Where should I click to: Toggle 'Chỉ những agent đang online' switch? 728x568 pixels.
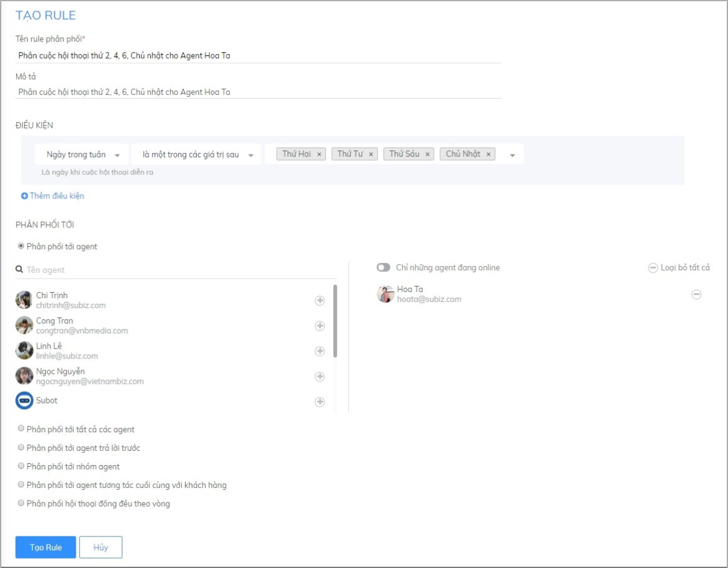click(384, 268)
